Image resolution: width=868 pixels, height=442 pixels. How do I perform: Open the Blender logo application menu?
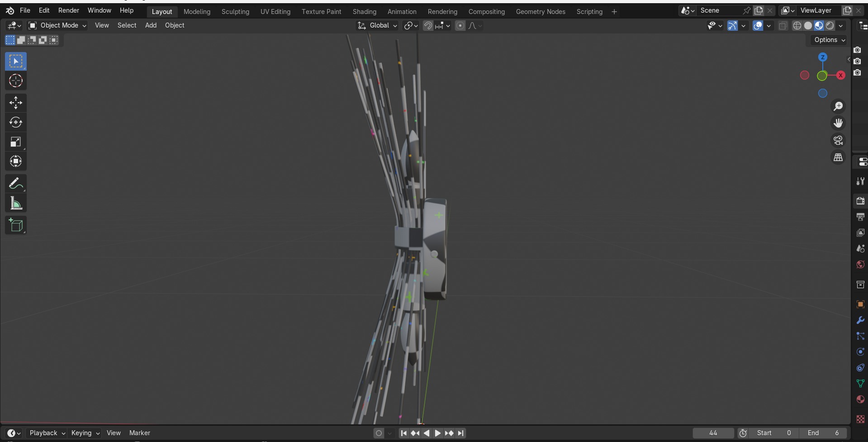point(10,10)
